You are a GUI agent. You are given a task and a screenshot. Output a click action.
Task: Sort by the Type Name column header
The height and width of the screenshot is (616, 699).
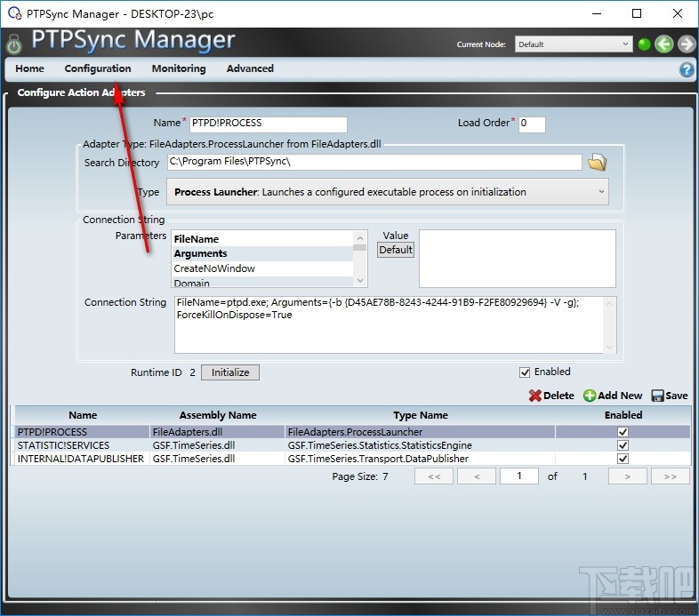[421, 415]
